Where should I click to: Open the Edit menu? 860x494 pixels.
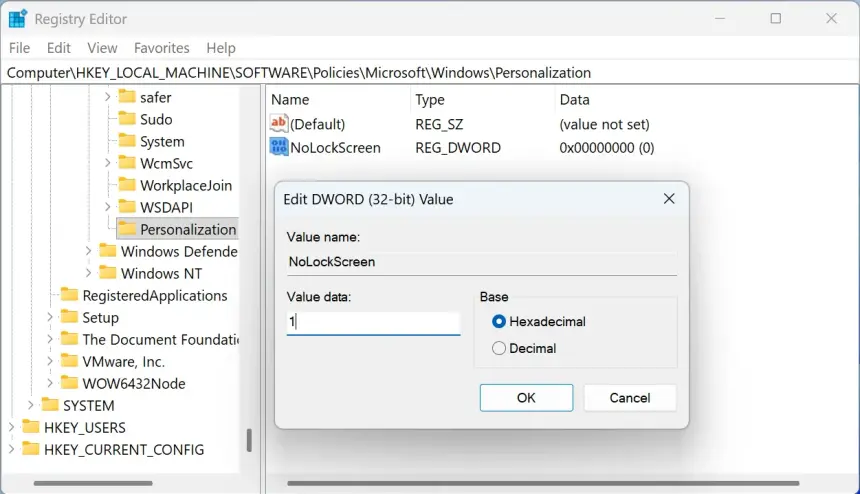pyautogui.click(x=59, y=48)
